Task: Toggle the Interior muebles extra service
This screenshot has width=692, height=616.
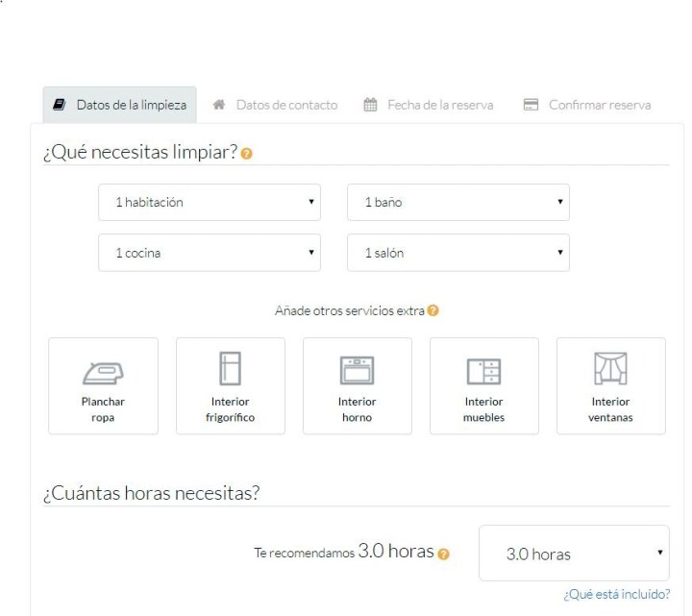Action: click(484, 386)
